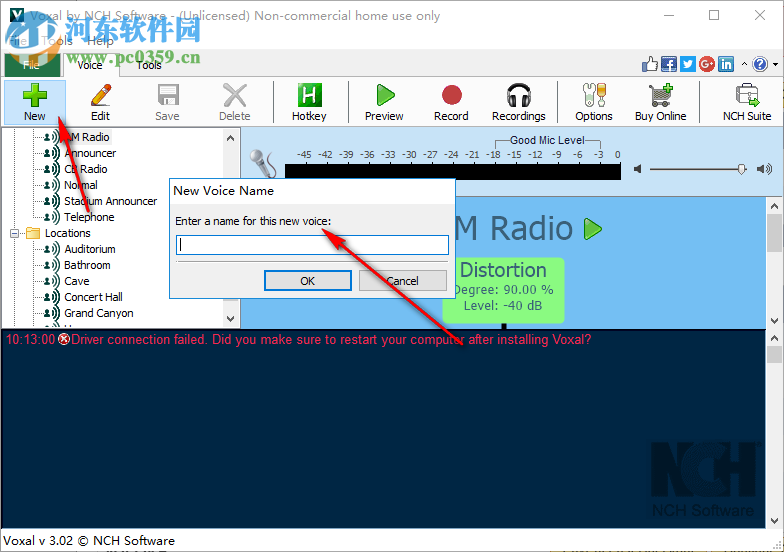Click the Save floppy disk icon
This screenshot has height=552, width=784.
[168, 95]
